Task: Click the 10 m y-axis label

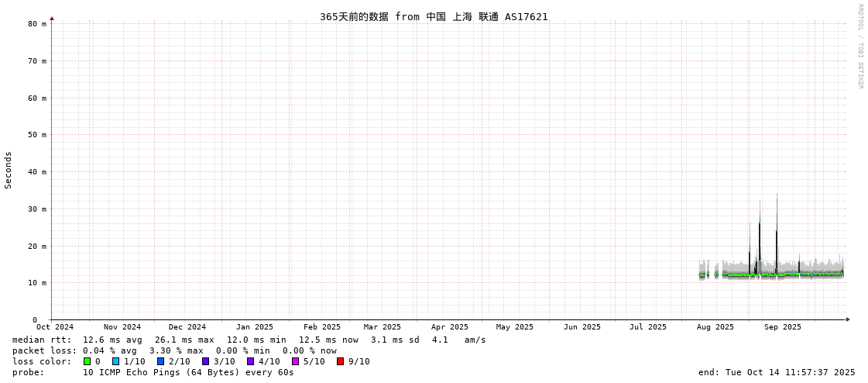Action: (38, 283)
